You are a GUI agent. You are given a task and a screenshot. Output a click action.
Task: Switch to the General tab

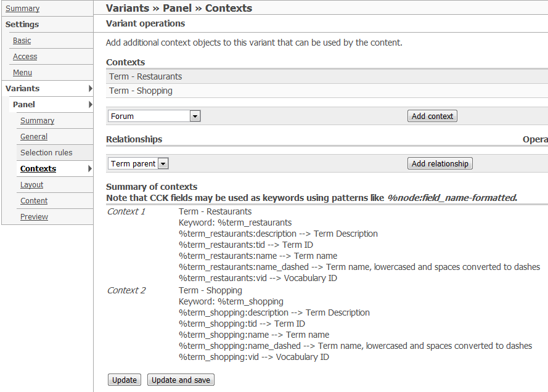[x=34, y=137]
